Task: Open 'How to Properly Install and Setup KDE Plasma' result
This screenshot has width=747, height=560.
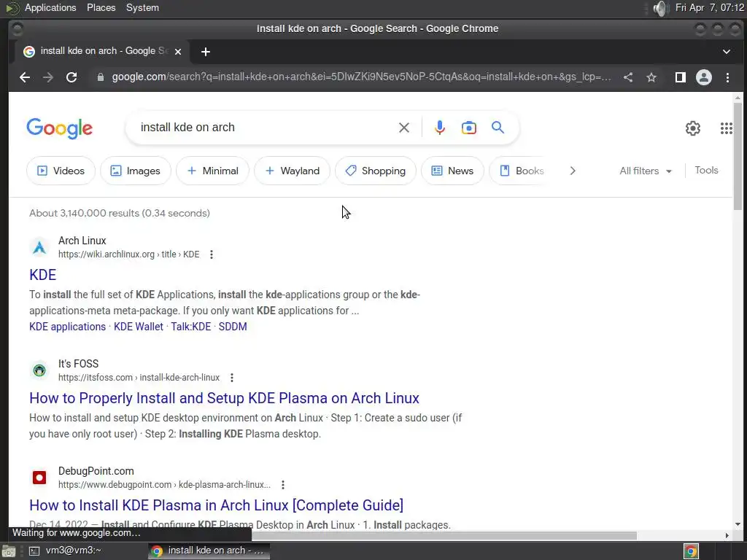Action: (225, 398)
